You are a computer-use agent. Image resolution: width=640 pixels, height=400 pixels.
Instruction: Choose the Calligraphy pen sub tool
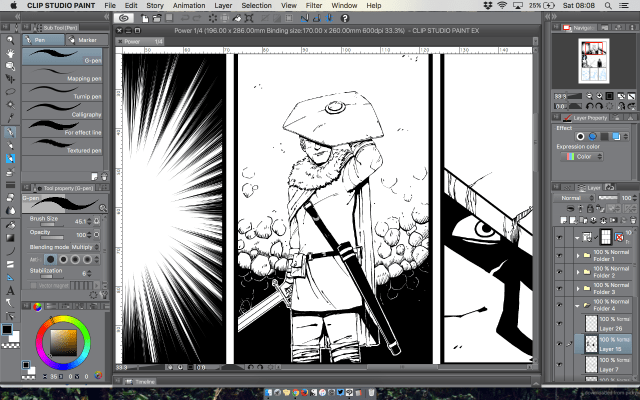tap(62, 114)
